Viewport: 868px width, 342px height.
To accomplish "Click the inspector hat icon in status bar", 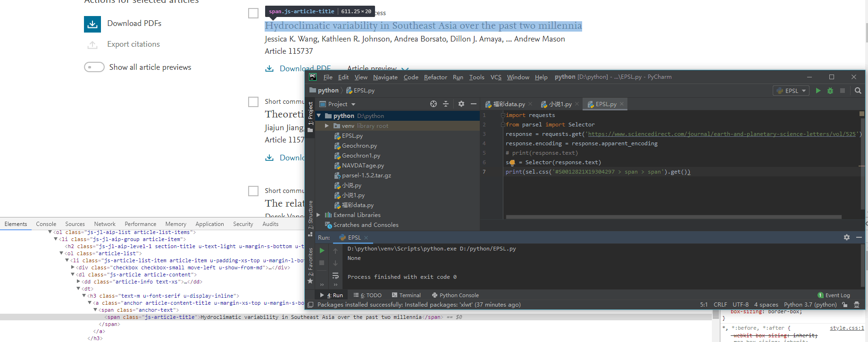I will point(857,305).
